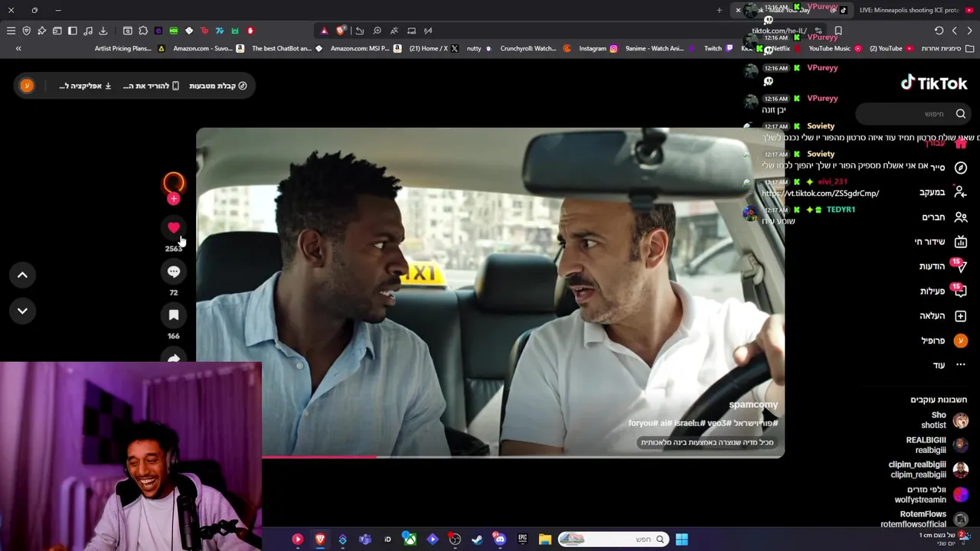980x551 pixels.
Task: Open the More three-dots menu in the sidebar
Action: click(x=961, y=365)
